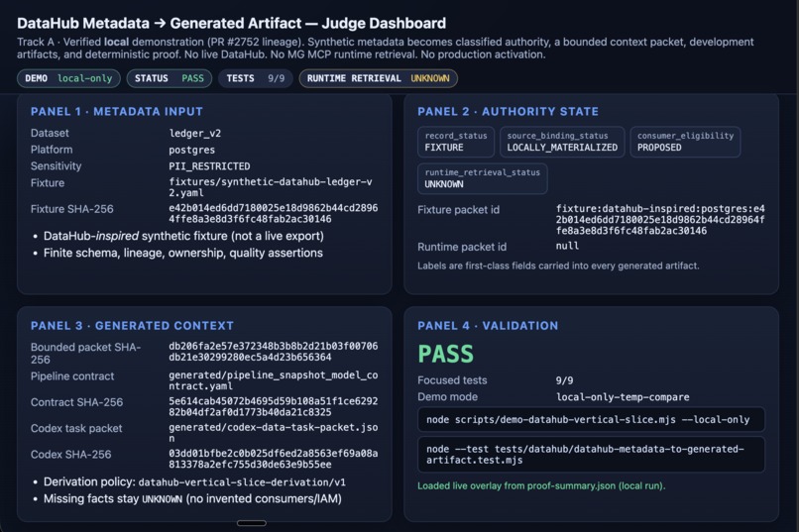Click the Codex SHA-256 hash starting 03dd01bf
This screenshot has width=799, height=532.
274,459
